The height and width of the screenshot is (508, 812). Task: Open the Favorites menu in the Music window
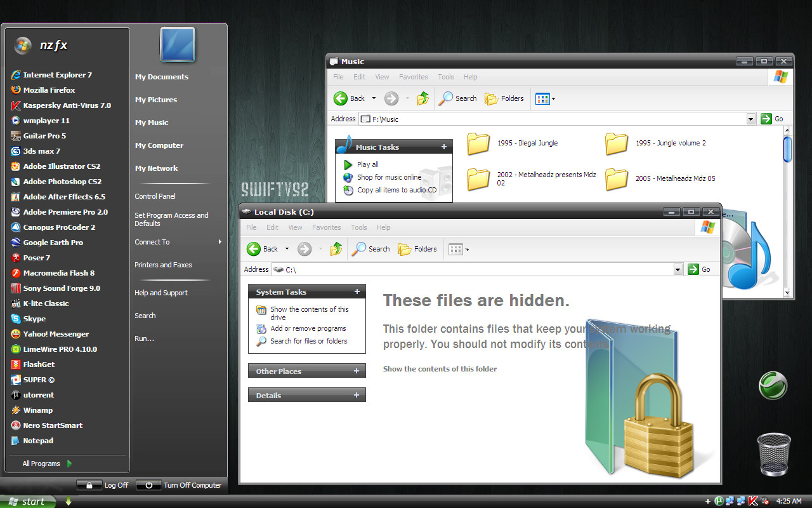414,77
